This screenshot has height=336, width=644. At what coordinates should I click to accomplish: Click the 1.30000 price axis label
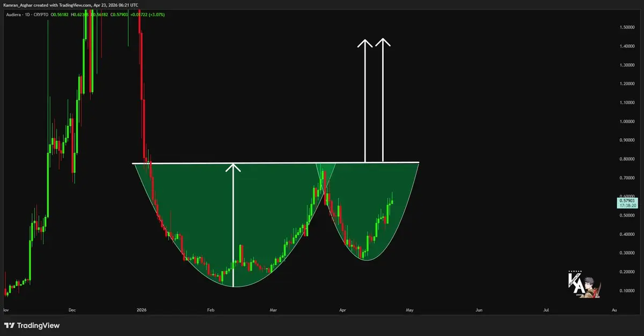pyautogui.click(x=627, y=65)
